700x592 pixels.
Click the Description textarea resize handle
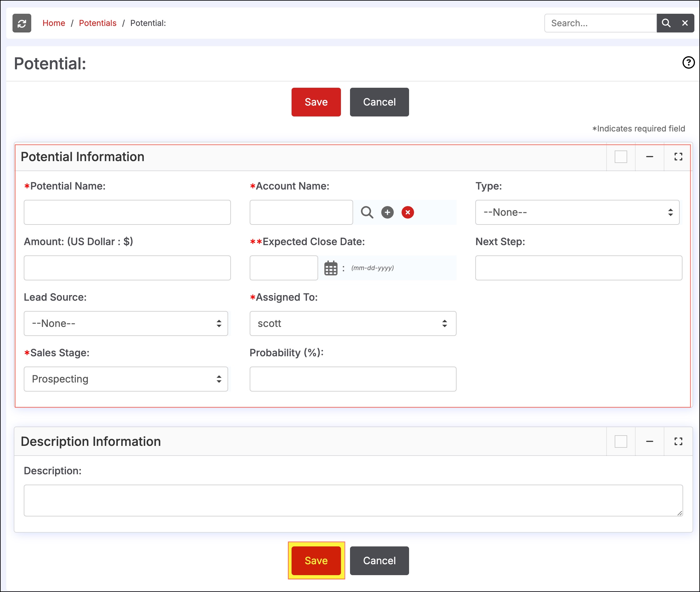[679, 513]
